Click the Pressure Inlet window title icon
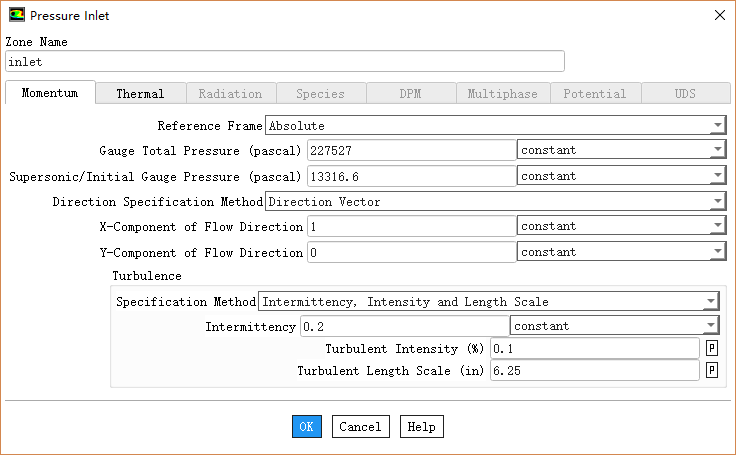This screenshot has height=455, width=736. pyautogui.click(x=16, y=15)
